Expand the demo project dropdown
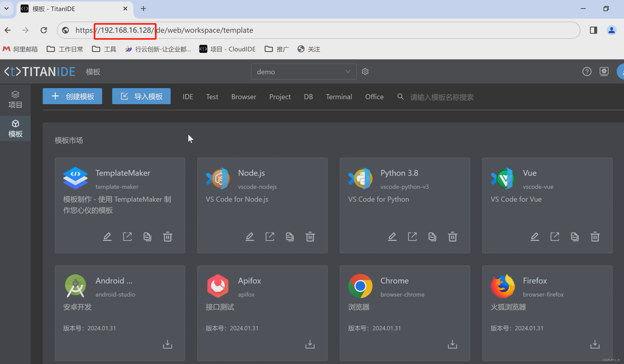Image resolution: width=624 pixels, height=364 pixels. [304, 72]
